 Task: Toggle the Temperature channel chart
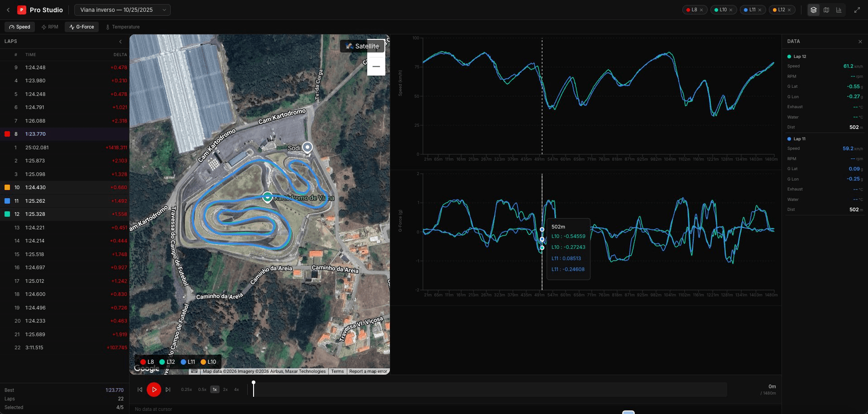click(122, 27)
